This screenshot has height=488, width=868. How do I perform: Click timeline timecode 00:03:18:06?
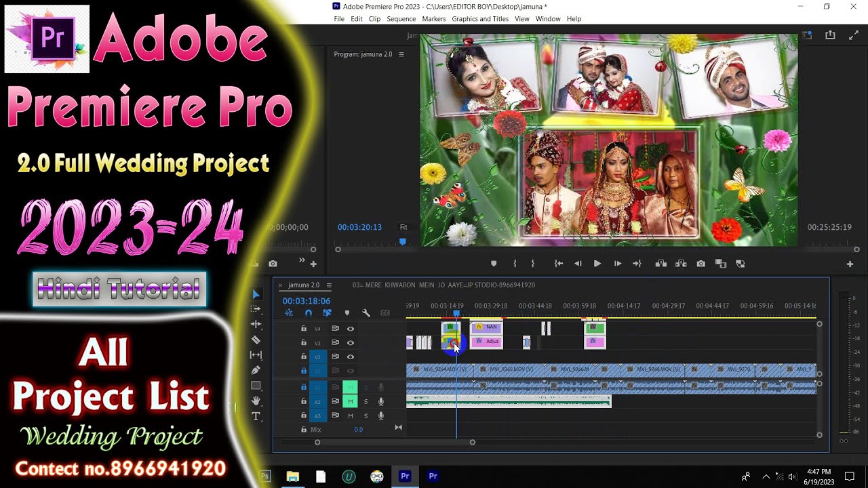[x=307, y=301]
